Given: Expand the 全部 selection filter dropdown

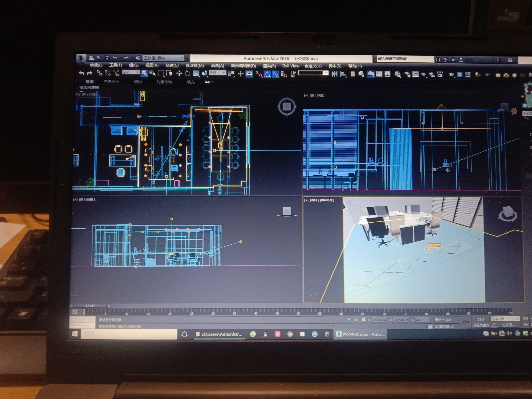Looking at the screenshot, I should [131, 72].
